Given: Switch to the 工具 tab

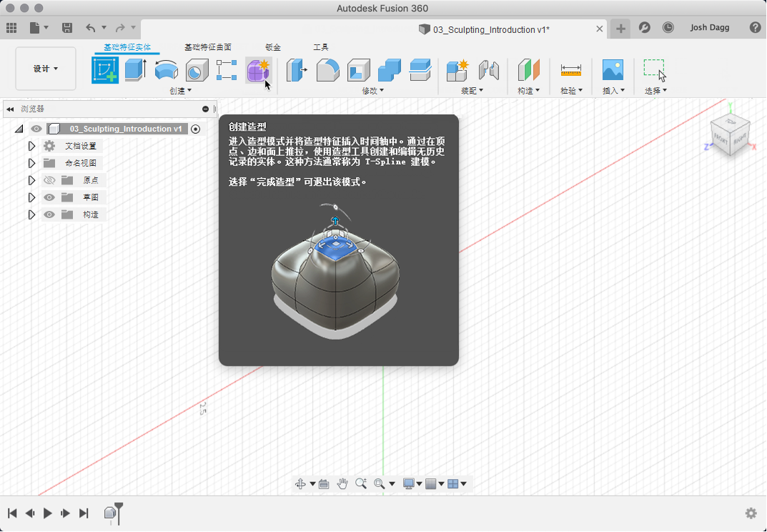Looking at the screenshot, I should pyautogui.click(x=321, y=47).
